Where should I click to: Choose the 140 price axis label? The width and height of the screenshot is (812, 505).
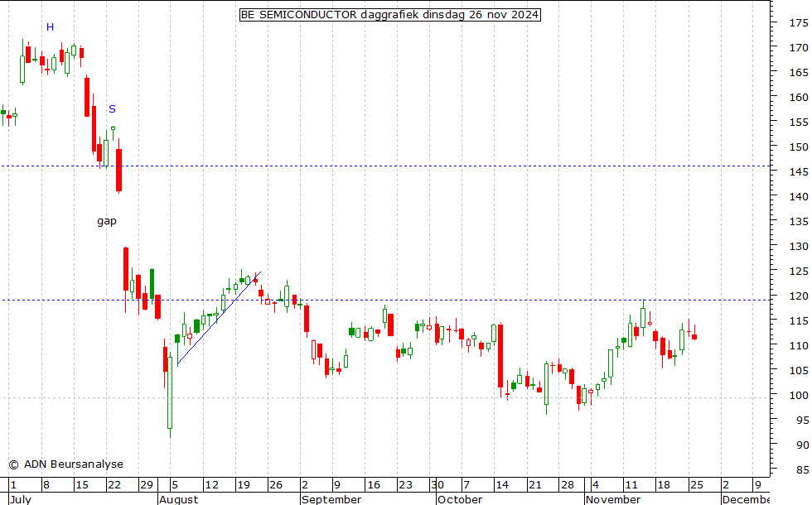tap(799, 197)
